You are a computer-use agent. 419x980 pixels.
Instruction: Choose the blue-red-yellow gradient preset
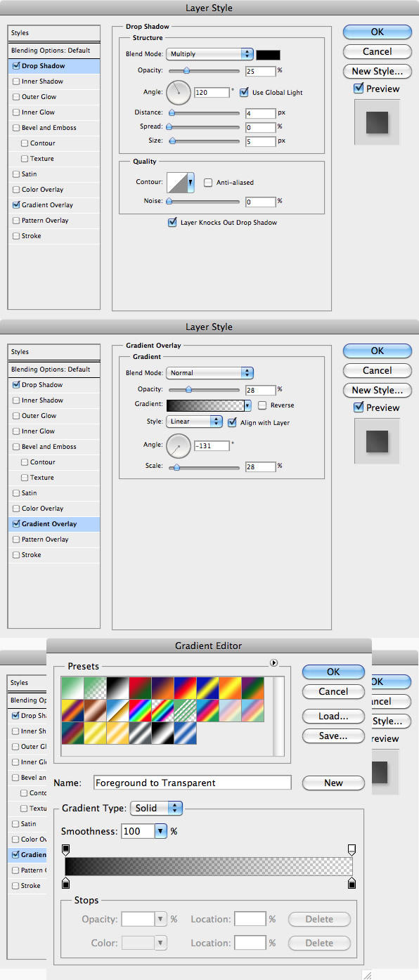(186, 688)
